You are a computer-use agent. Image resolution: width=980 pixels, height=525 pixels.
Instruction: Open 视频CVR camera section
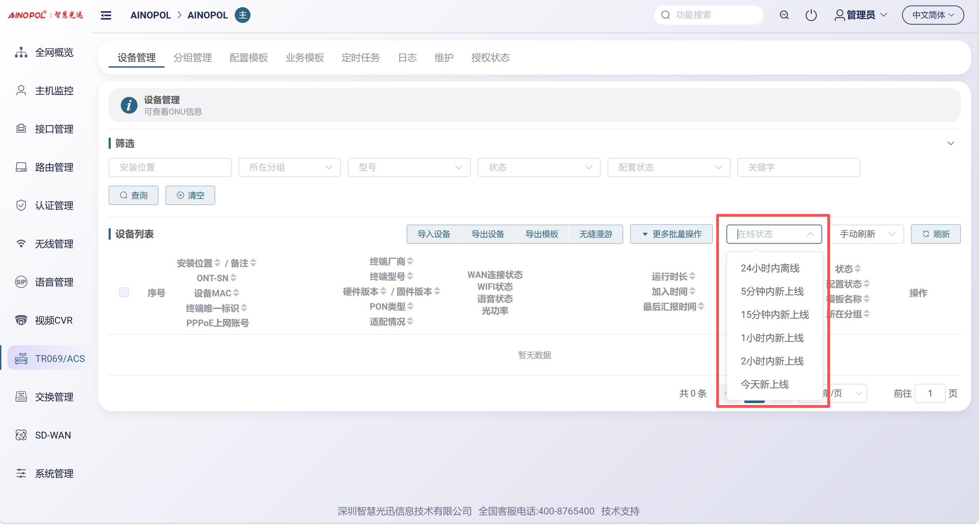pos(53,320)
